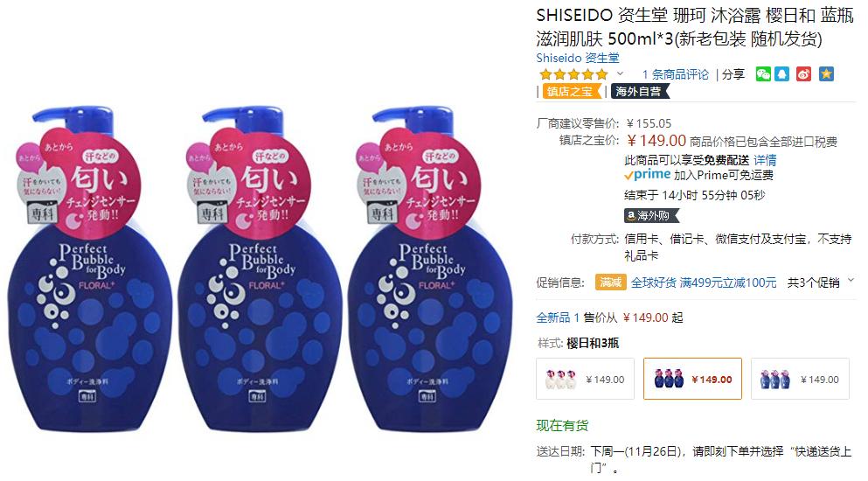Open the 全新品 1 offers link
This screenshot has height=481, width=868.
pos(558,317)
